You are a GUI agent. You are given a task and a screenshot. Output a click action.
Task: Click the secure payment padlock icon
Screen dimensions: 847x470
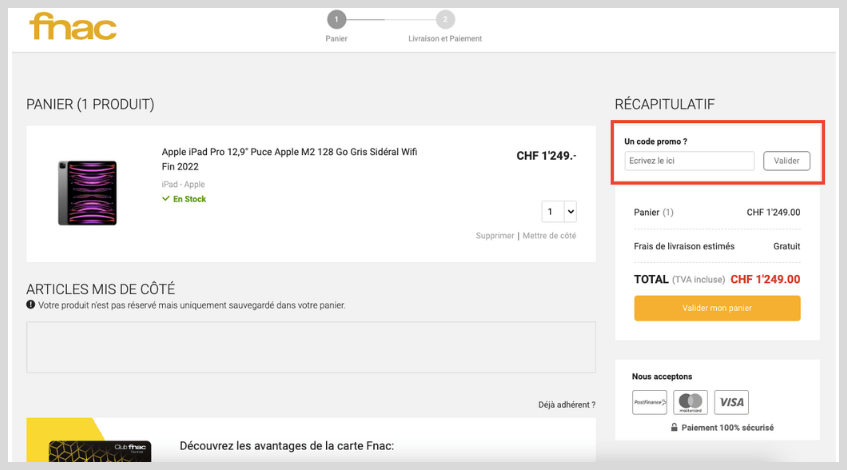tap(674, 427)
